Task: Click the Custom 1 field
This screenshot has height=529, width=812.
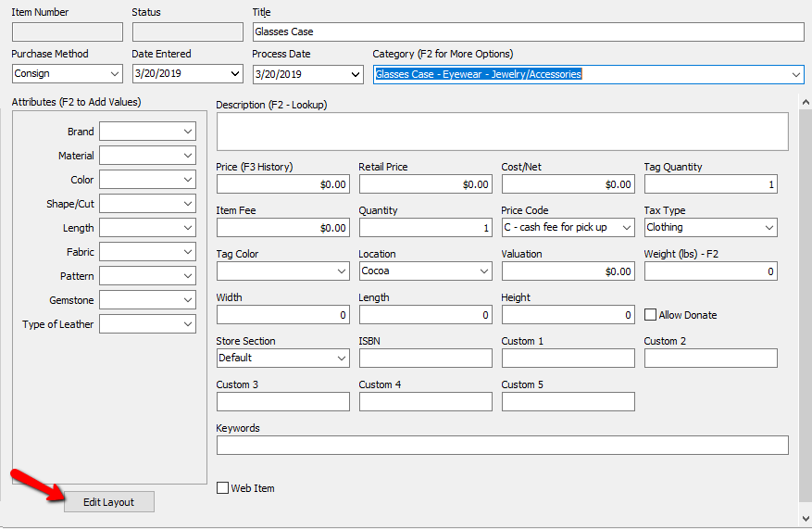Action: (568, 358)
